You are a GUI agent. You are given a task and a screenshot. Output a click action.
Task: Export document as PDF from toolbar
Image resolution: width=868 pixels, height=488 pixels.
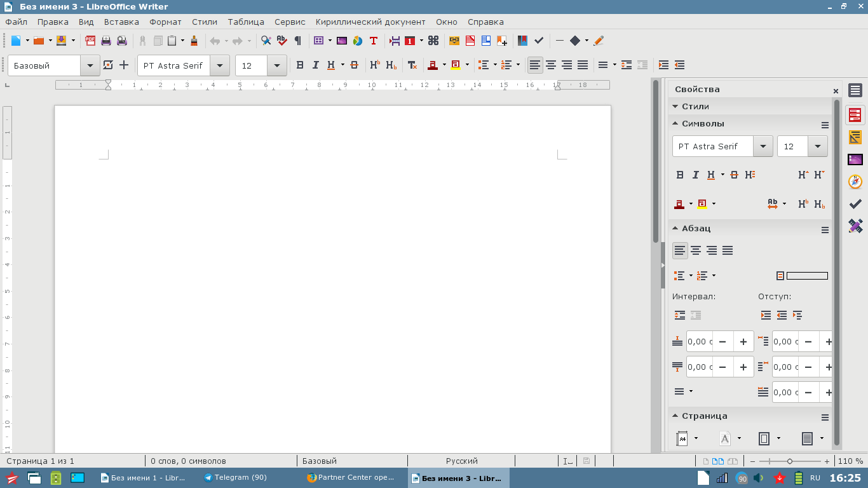coord(90,41)
